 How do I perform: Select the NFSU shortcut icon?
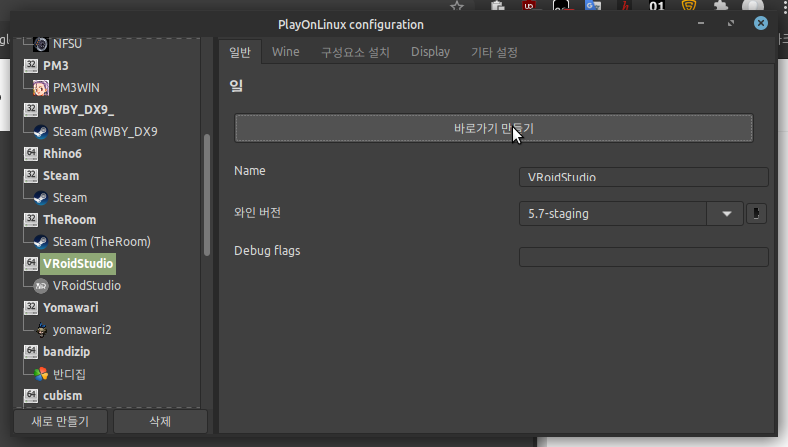pos(41,44)
